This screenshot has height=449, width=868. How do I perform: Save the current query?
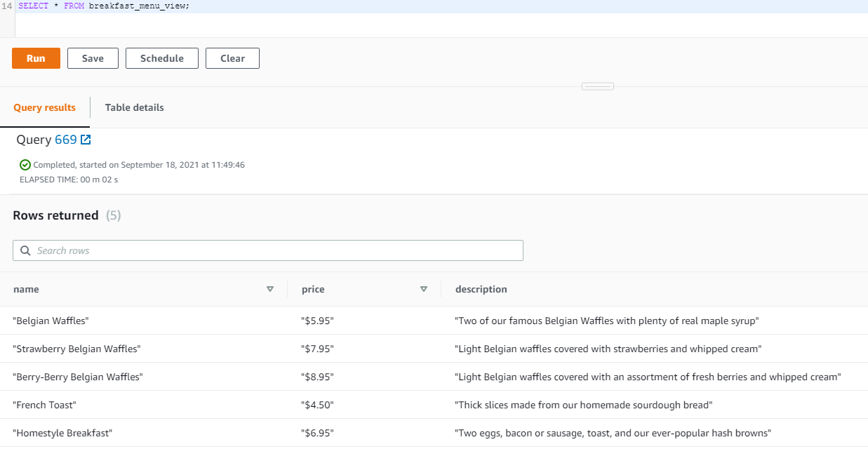(93, 58)
